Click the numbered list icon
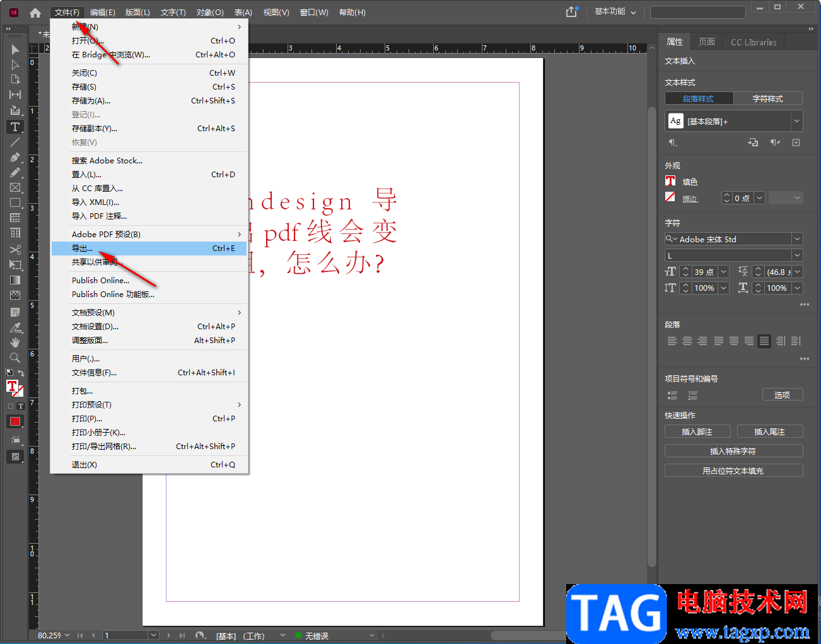 click(692, 395)
